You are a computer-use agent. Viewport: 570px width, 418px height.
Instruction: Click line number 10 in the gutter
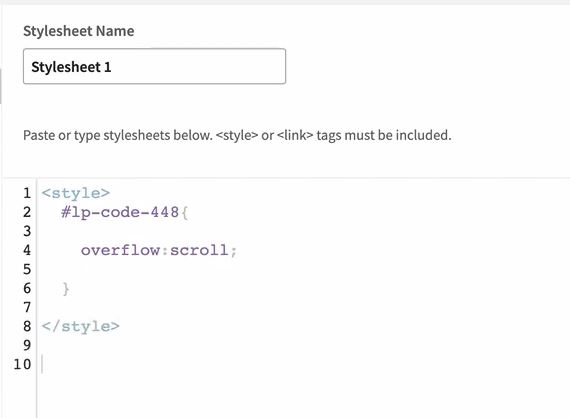[23, 364]
